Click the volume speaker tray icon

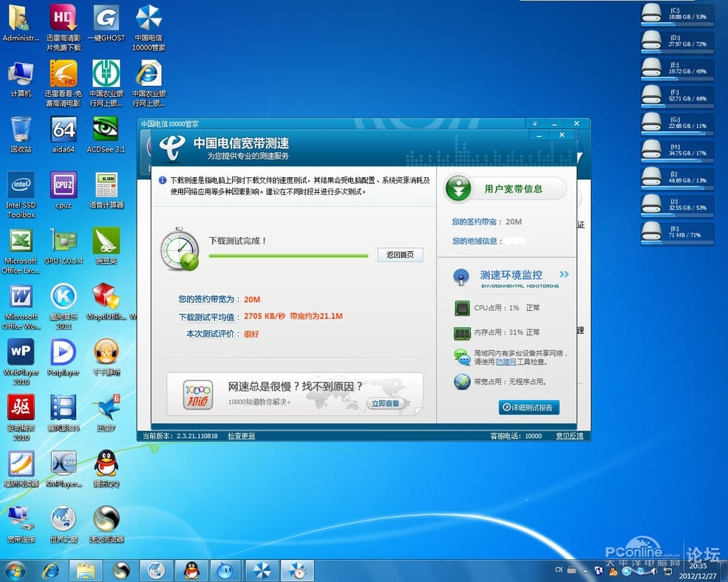tap(655, 571)
